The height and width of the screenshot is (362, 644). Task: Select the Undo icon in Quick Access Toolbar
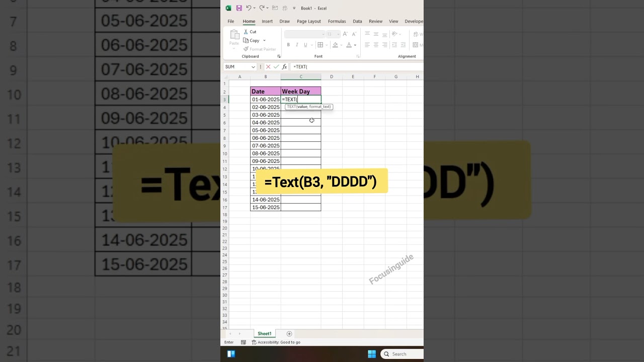250,8
